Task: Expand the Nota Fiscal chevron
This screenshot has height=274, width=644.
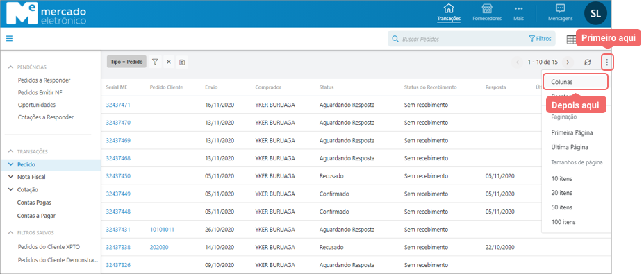Action: coord(10,177)
